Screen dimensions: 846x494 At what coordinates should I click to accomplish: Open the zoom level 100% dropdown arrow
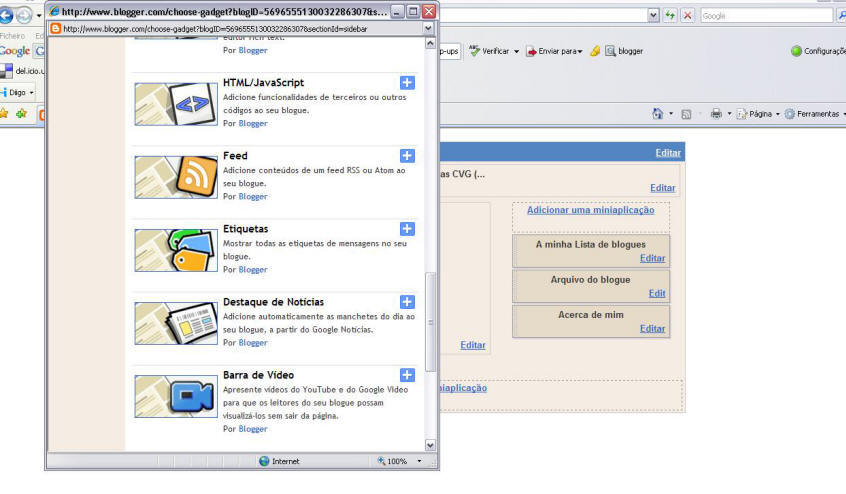(419, 461)
